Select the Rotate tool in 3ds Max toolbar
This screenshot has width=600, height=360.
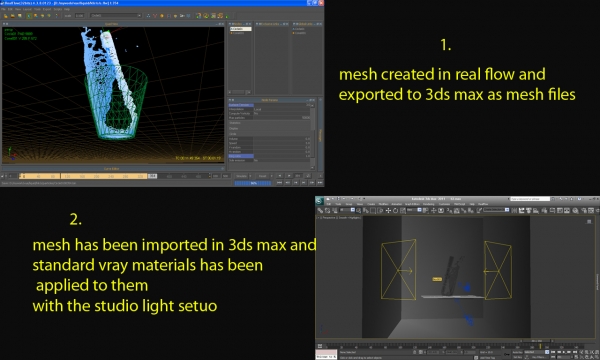[395, 211]
